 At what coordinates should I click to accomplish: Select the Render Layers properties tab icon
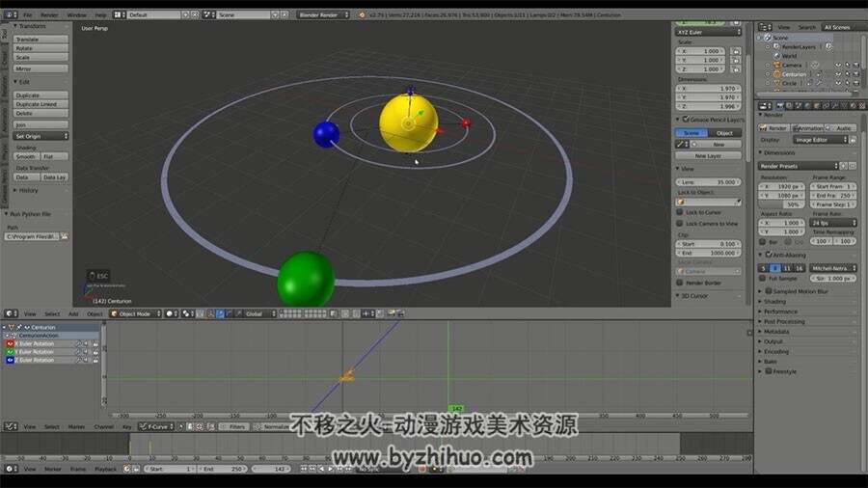point(789,106)
